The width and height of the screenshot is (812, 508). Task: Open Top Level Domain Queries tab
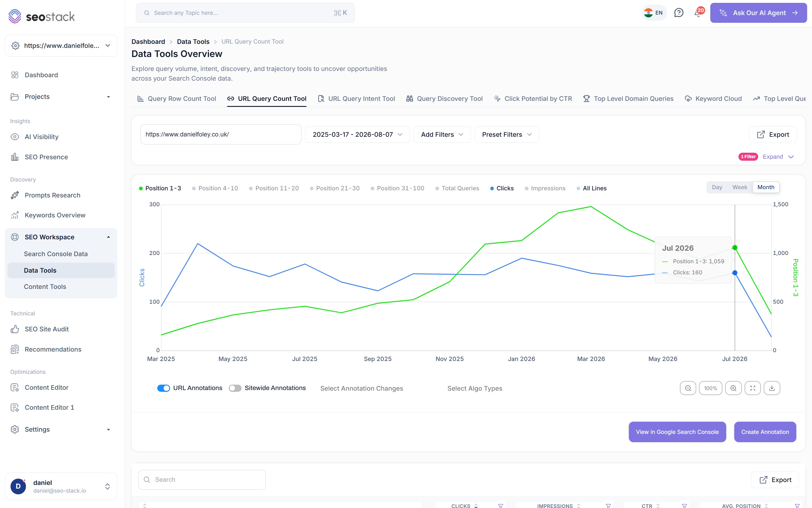point(628,99)
